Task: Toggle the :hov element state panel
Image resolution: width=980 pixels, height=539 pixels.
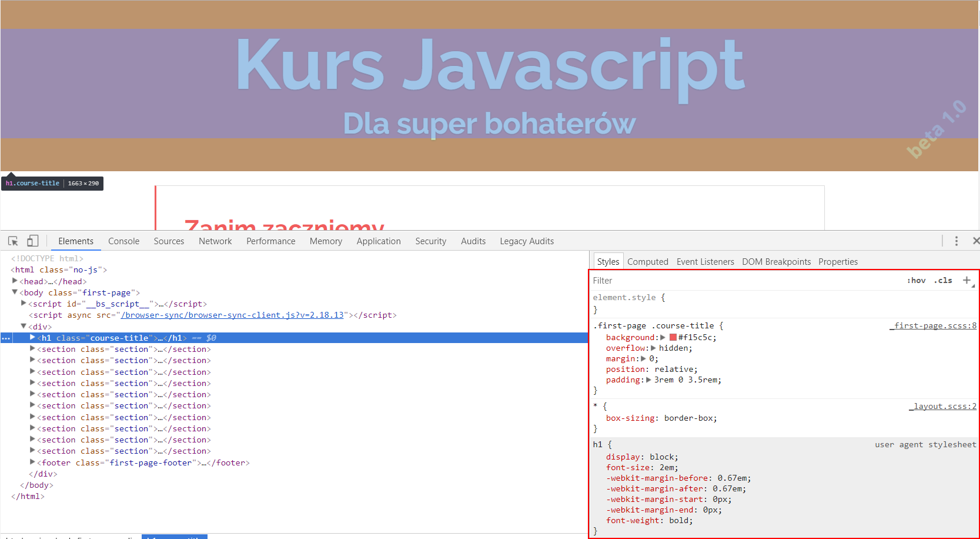Action: [916, 281]
